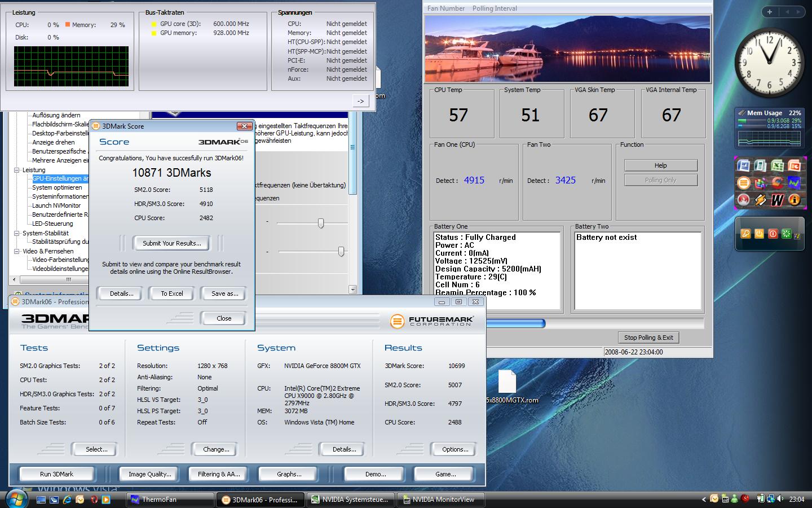
Task: Click the key lock icon in power gadget
Action: pos(745,234)
